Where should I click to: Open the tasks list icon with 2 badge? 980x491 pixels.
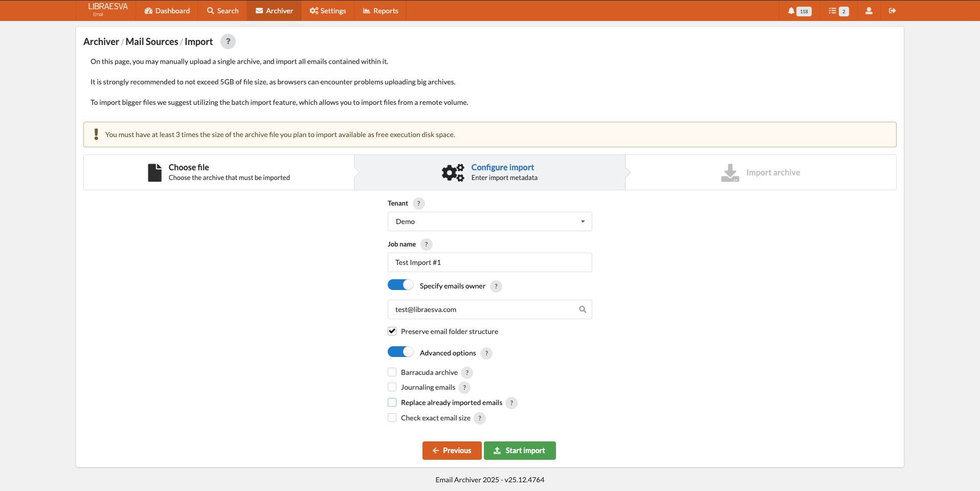tap(838, 11)
